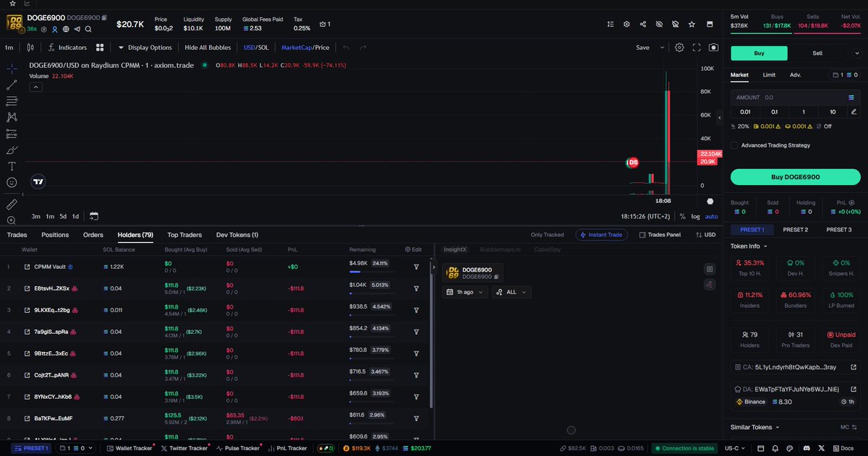This screenshot has width=868, height=456.
Task: Share the token via share icon
Action: (643, 24)
